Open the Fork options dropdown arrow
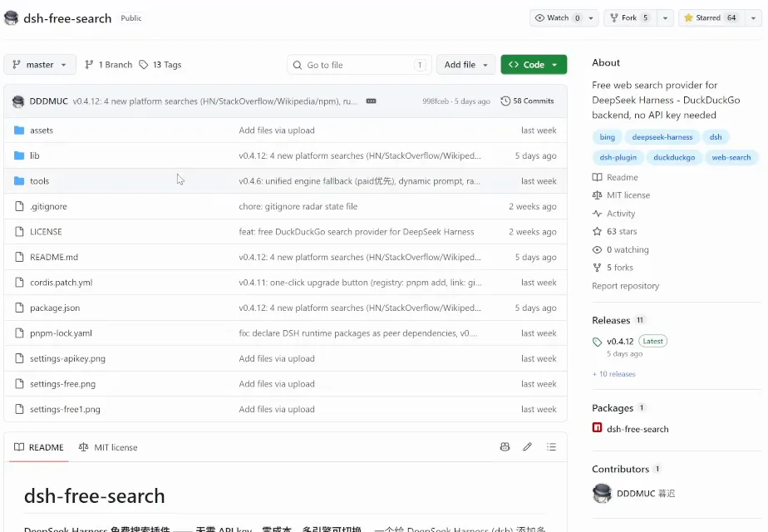The height and width of the screenshot is (532, 768). pyautogui.click(x=665, y=18)
